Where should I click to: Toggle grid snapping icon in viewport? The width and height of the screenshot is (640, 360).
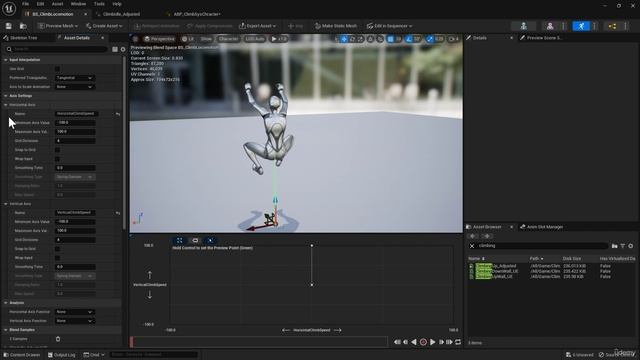click(390, 39)
